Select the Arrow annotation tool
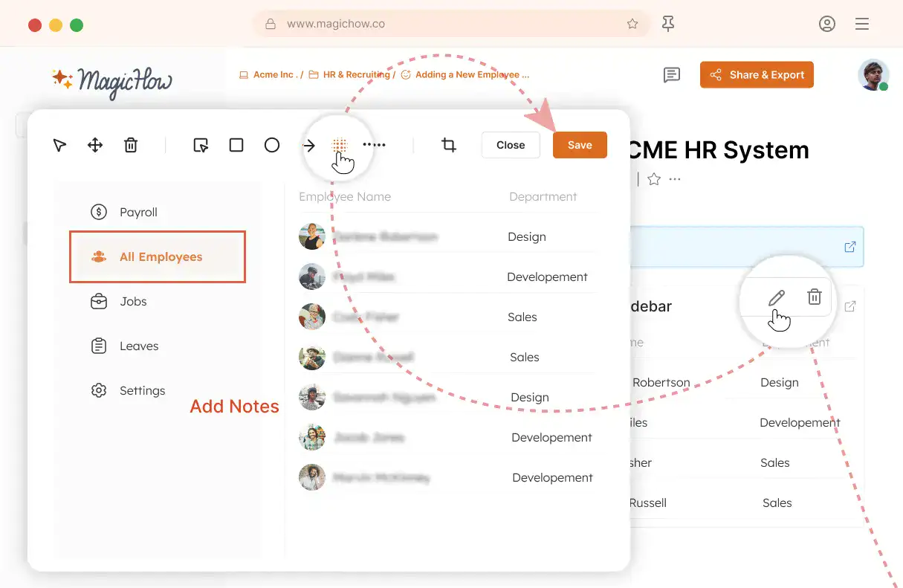903x588 pixels. tap(309, 145)
